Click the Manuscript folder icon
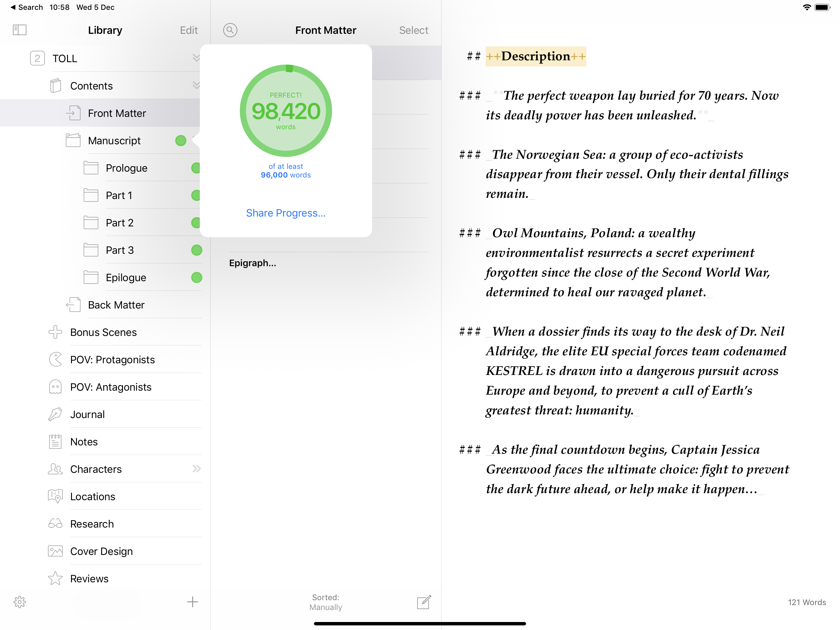 (73, 140)
